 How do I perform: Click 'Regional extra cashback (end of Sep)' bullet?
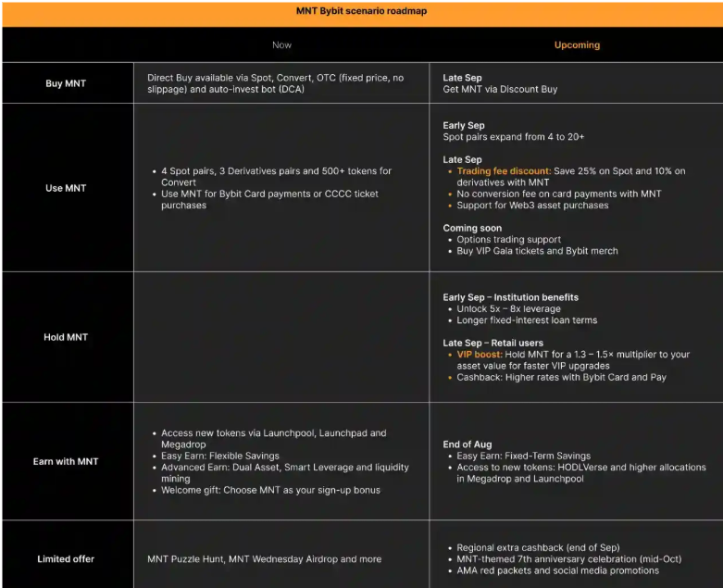tap(538, 547)
